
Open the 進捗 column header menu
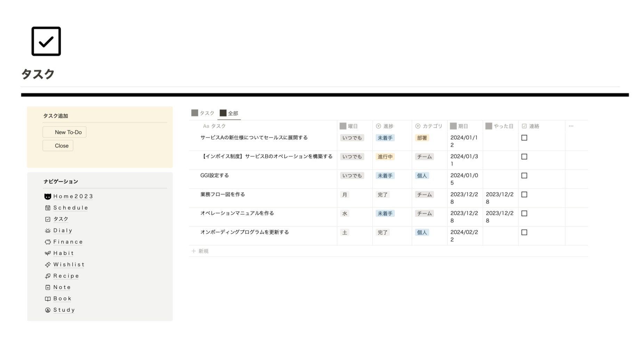(x=392, y=126)
